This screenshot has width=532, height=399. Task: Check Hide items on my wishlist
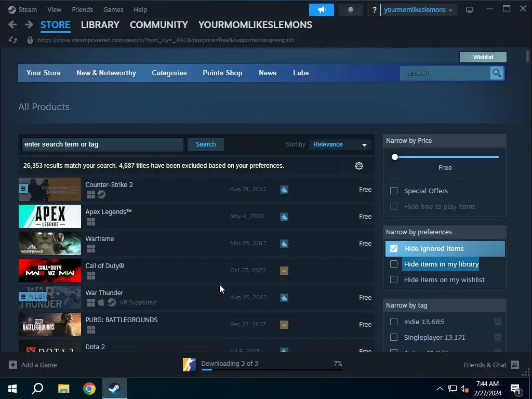pos(394,280)
